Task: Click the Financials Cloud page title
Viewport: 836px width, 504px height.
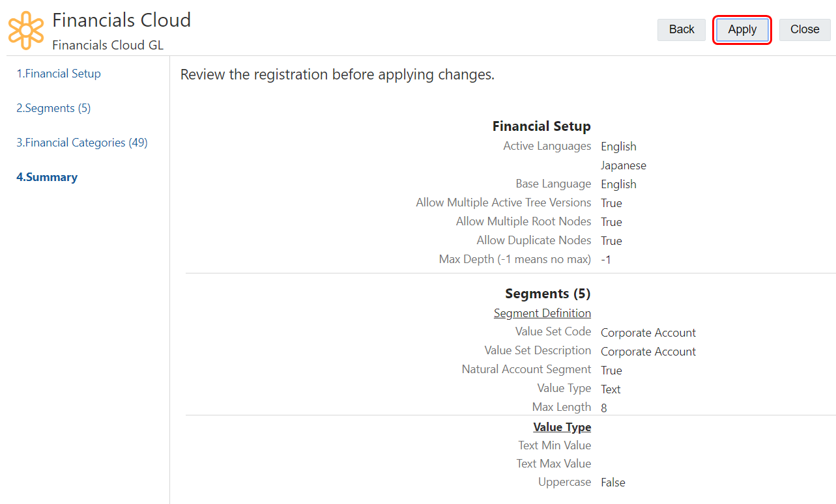Action: 121,20
